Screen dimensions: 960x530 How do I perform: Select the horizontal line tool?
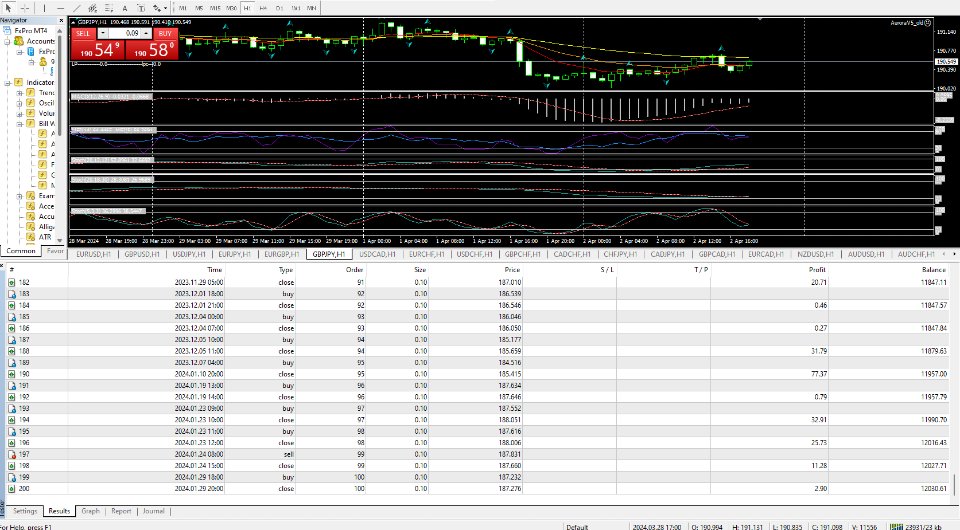click(x=60, y=8)
